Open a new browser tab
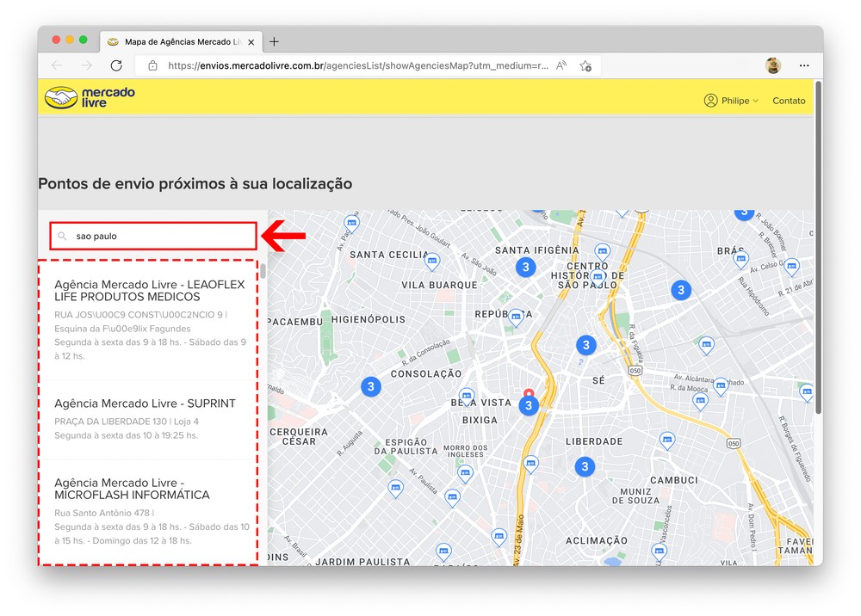The height and width of the screenshot is (616, 861). (x=274, y=41)
